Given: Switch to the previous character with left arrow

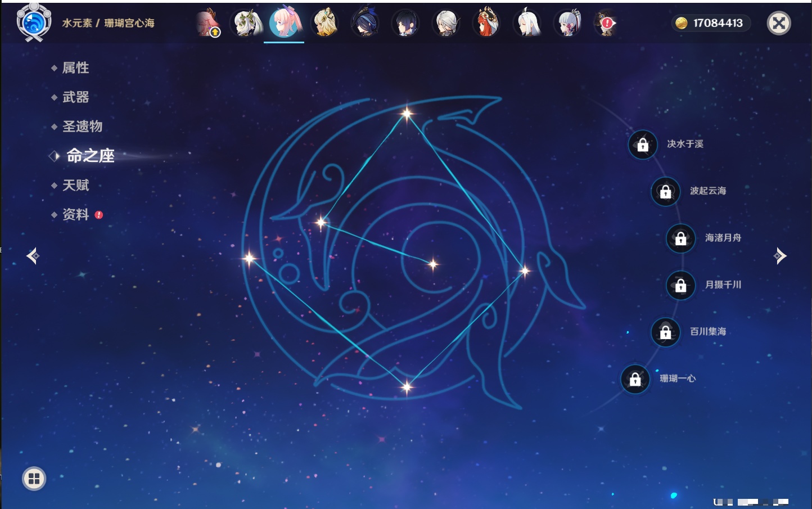Looking at the screenshot, I should [33, 256].
